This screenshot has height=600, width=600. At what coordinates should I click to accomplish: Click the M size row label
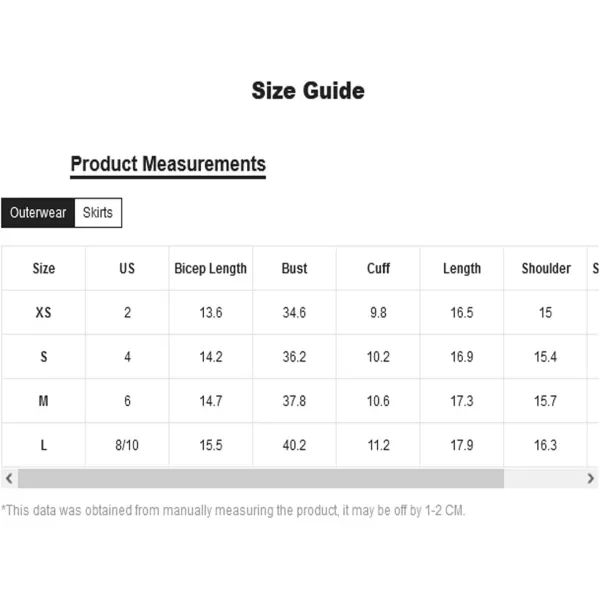click(44, 401)
